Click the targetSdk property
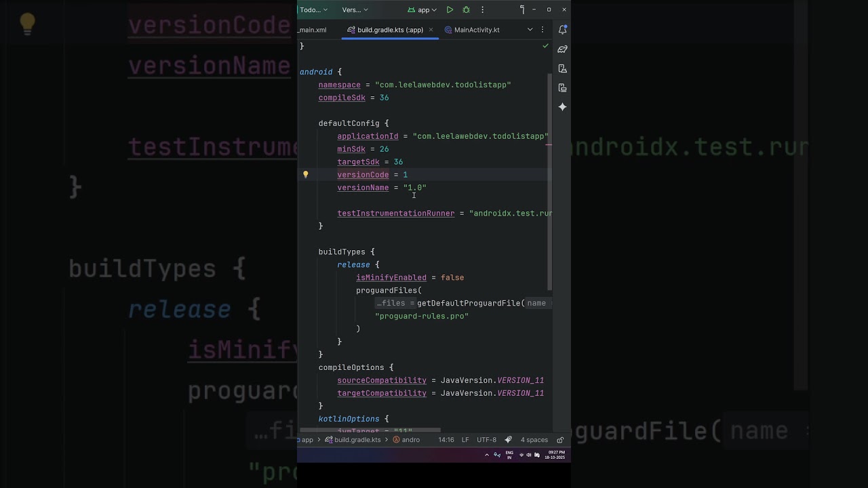Screen dimensions: 868x488 (x=358, y=162)
